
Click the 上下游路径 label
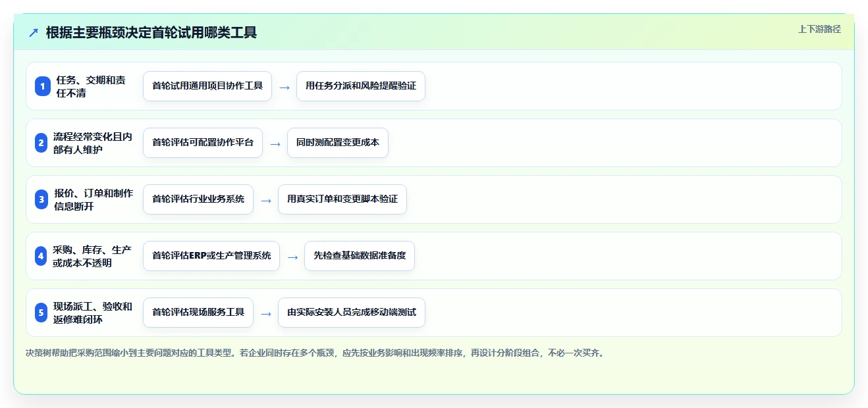pyautogui.click(x=819, y=29)
